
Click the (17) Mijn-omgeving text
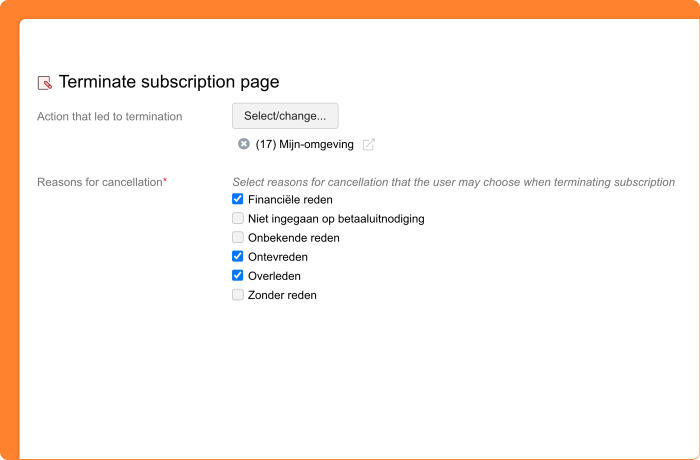(x=304, y=144)
